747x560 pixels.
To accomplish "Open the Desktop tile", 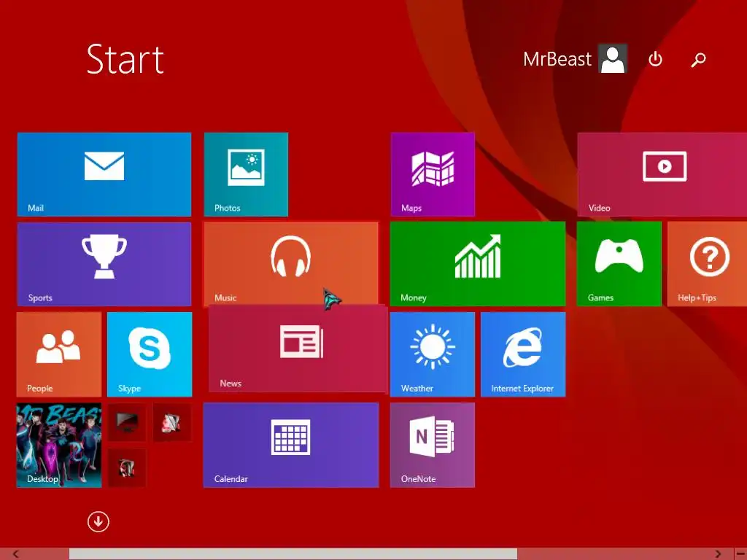I will [59, 446].
